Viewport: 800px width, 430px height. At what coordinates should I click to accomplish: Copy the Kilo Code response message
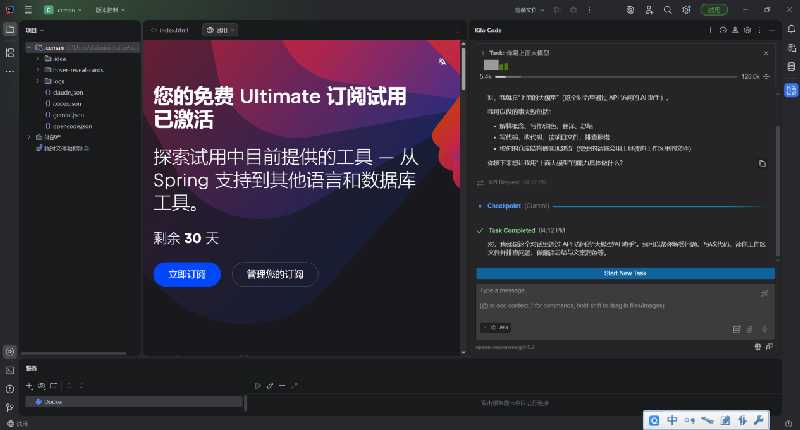pyautogui.click(x=762, y=163)
